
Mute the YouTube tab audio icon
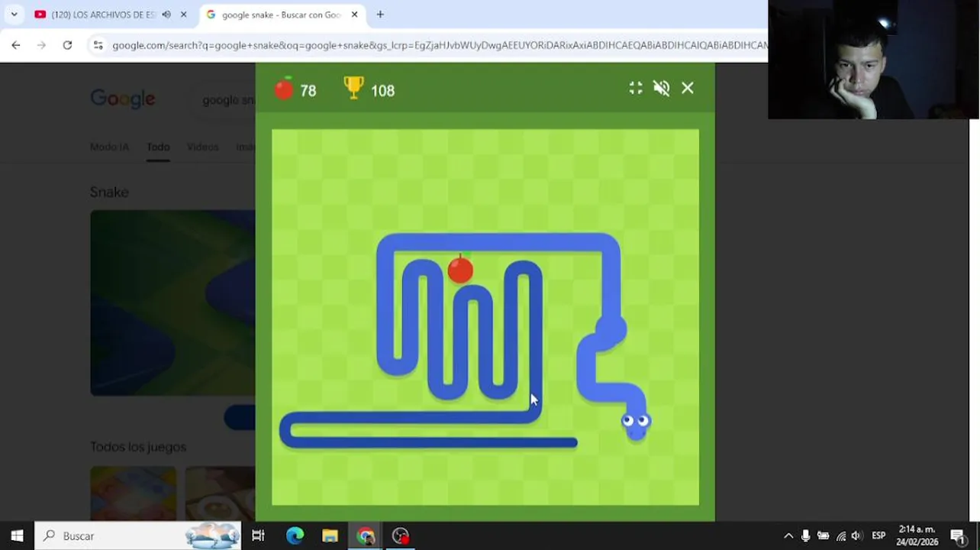point(166,15)
